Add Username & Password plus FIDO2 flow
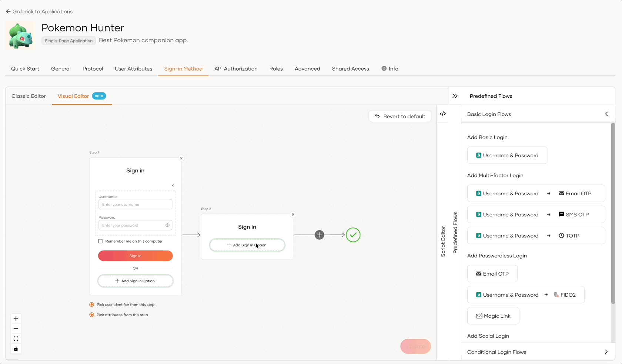Viewport: 622px width, 364px height. point(526,295)
